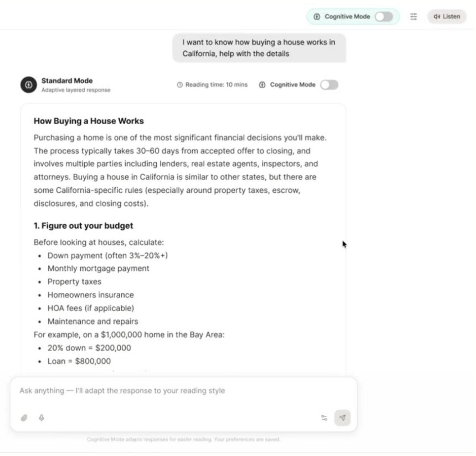Click the Listen button

tap(447, 17)
